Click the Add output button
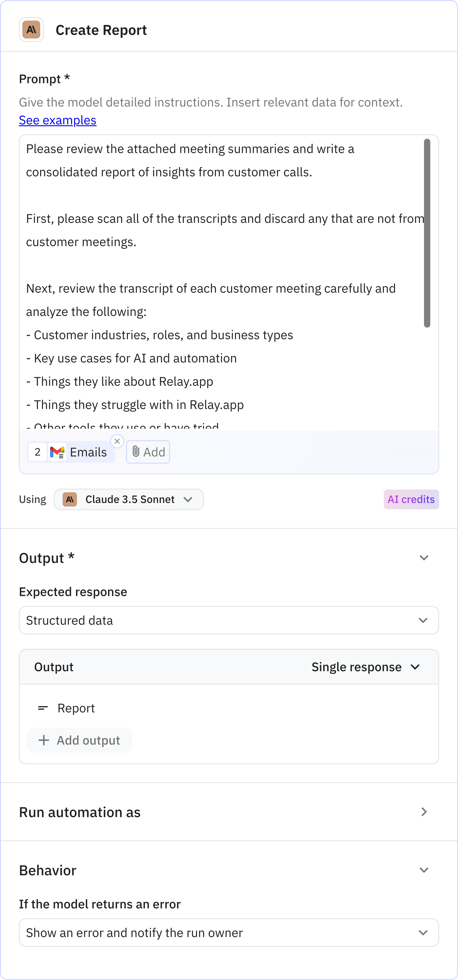 coord(80,740)
